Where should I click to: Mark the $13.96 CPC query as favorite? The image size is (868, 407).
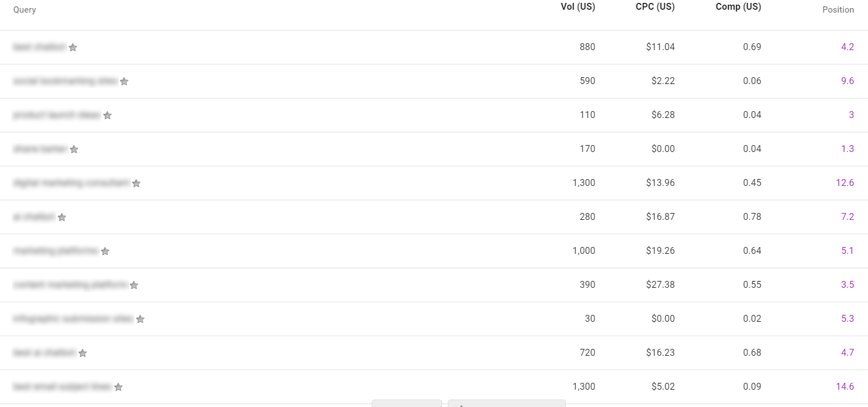[136, 184]
